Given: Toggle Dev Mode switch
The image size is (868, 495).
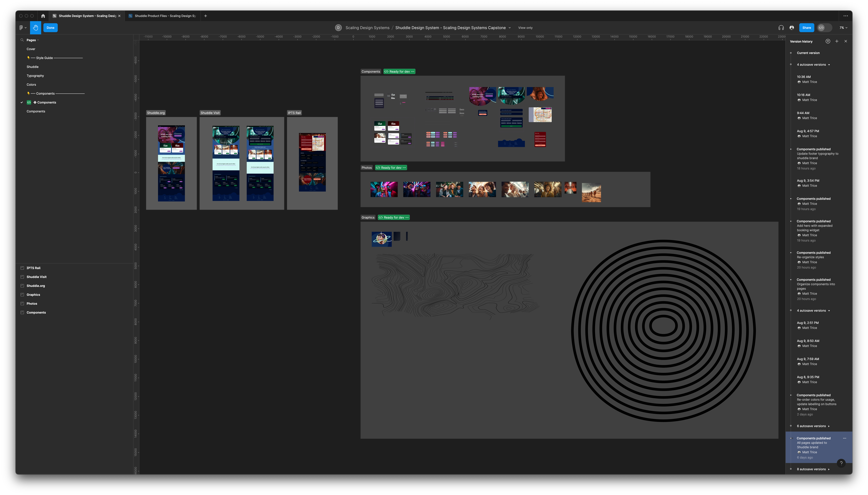Looking at the screenshot, I should tap(824, 28).
